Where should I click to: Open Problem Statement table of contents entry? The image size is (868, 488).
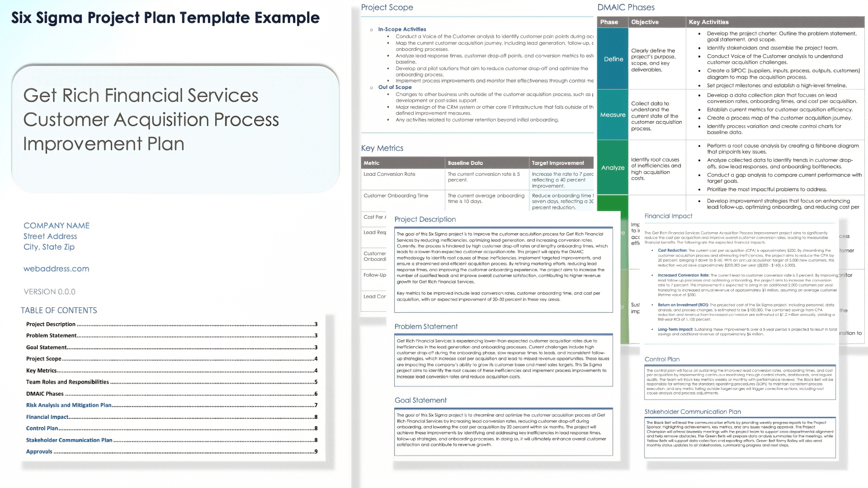click(x=172, y=335)
